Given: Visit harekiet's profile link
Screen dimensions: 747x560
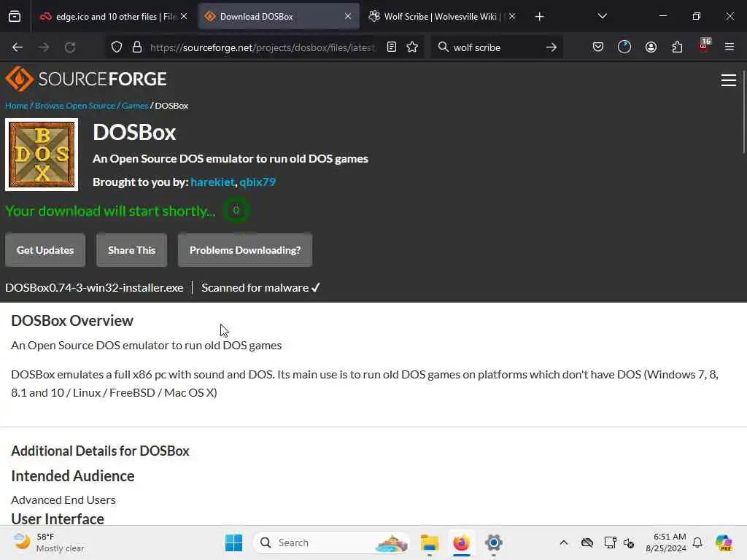Looking at the screenshot, I should pyautogui.click(x=212, y=182).
